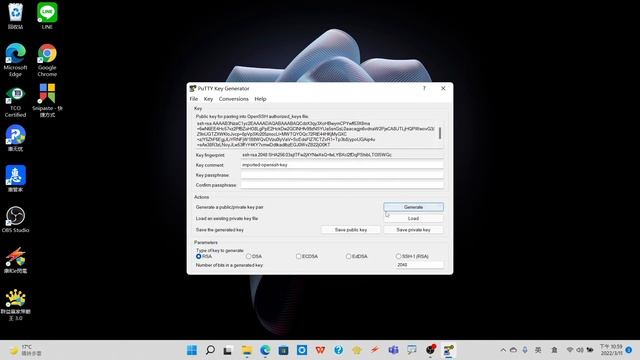The image size is (640, 360).
Task: Open File Explorer on the taskbar
Action: click(247, 350)
